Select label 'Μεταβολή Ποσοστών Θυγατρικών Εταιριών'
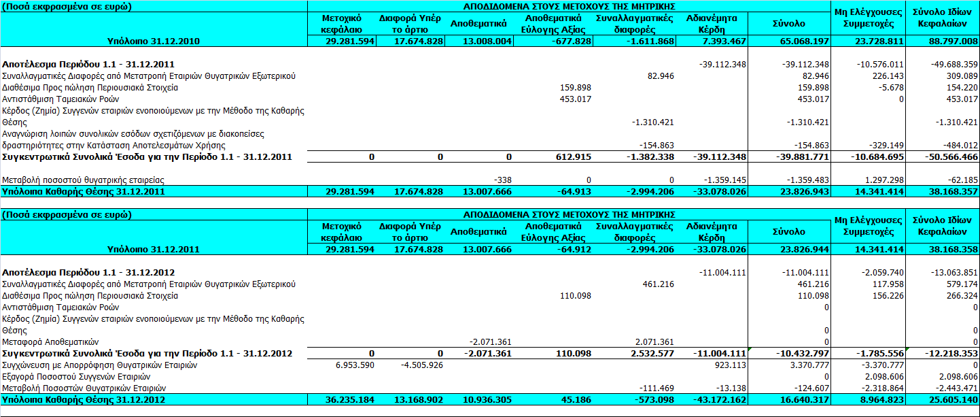This screenshot has width=980, height=417. click(x=84, y=388)
